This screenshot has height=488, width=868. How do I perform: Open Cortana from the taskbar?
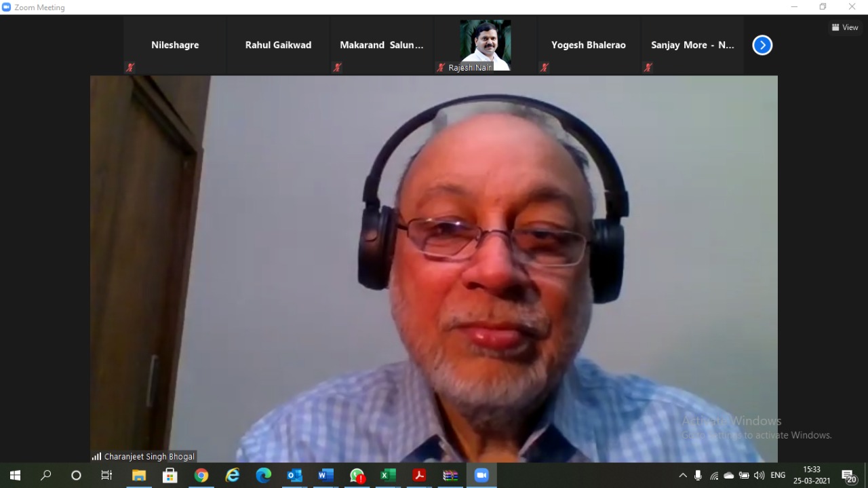tap(76, 475)
